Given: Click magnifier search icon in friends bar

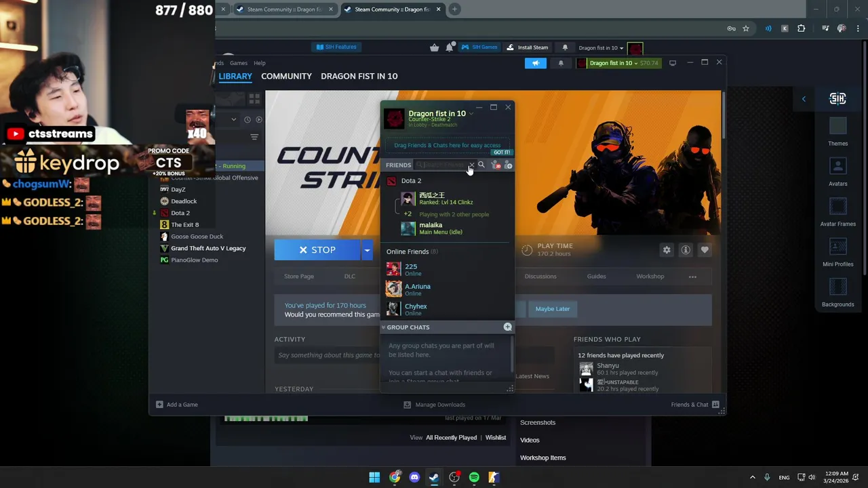Looking at the screenshot, I should point(481,165).
